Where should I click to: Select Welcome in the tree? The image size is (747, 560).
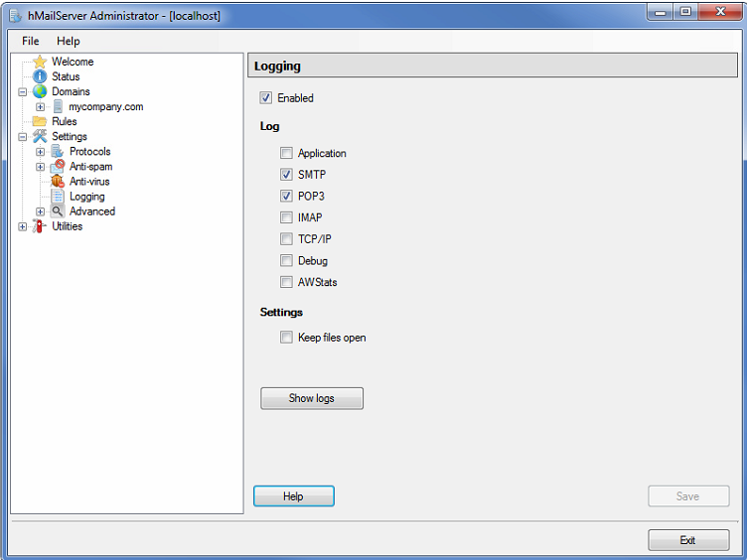73,62
